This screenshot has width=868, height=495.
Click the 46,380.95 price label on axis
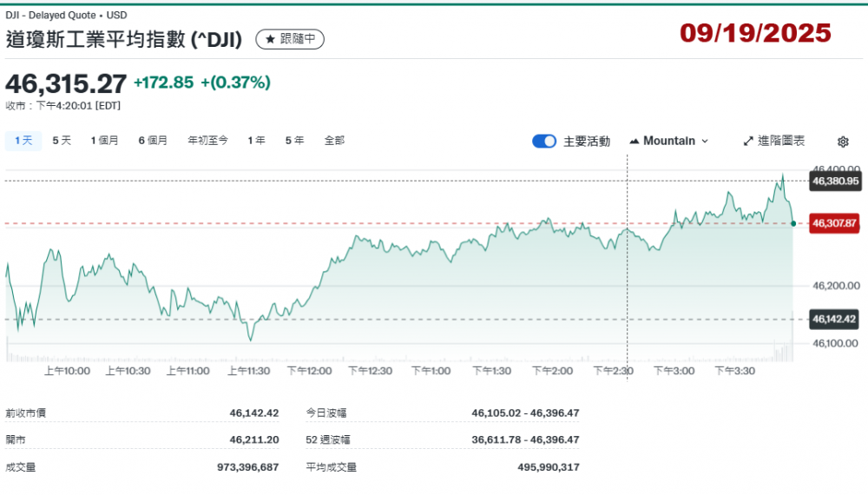[x=835, y=181]
